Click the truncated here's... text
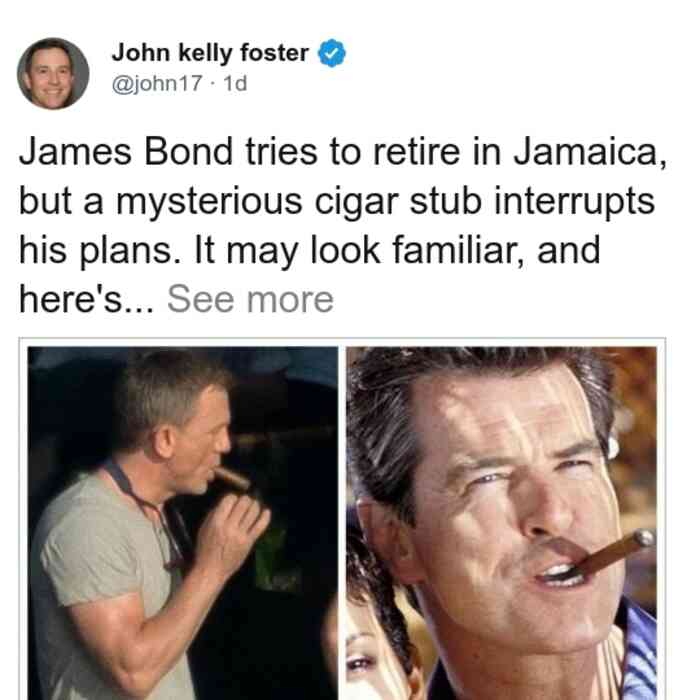Screen dimensions: 700x700 [x=87, y=300]
